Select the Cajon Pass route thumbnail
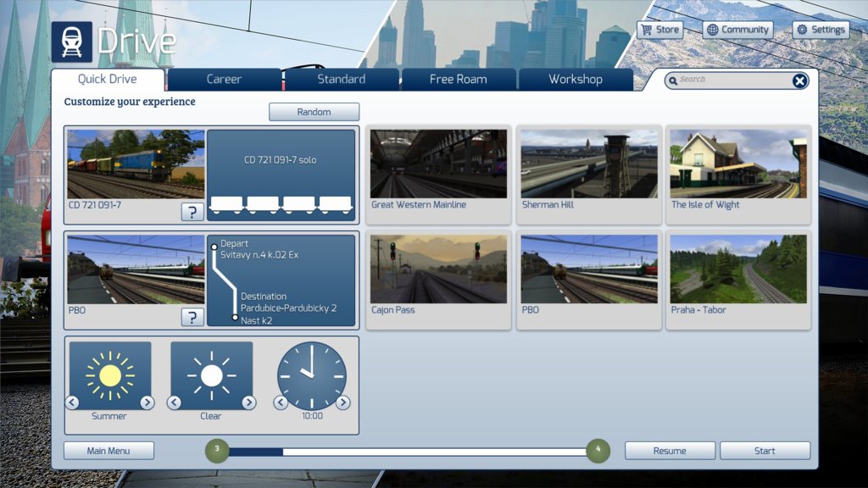This screenshot has width=868, height=488. tap(438, 269)
